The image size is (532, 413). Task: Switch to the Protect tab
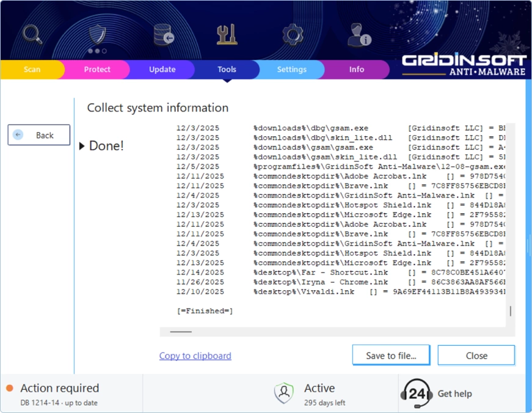[97, 70]
